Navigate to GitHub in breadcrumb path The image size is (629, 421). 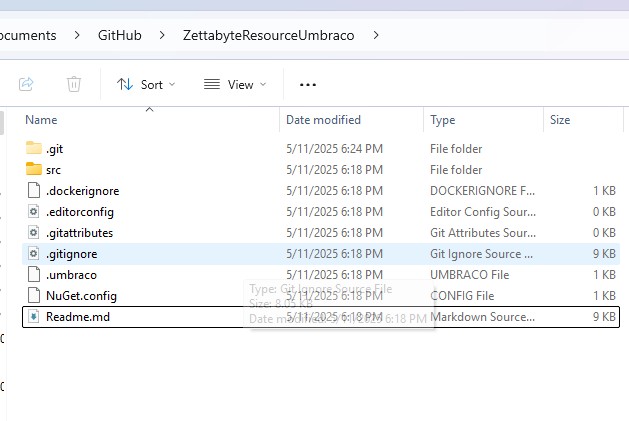point(119,36)
